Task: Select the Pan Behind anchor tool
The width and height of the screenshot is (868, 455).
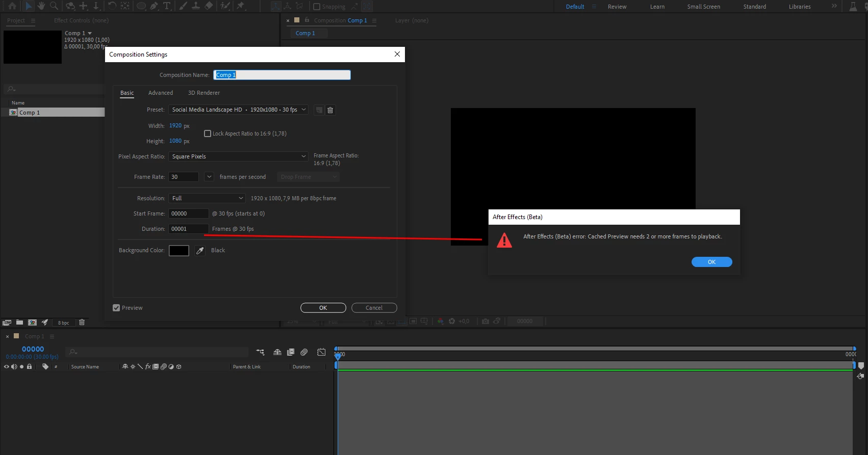Action: pos(125,6)
